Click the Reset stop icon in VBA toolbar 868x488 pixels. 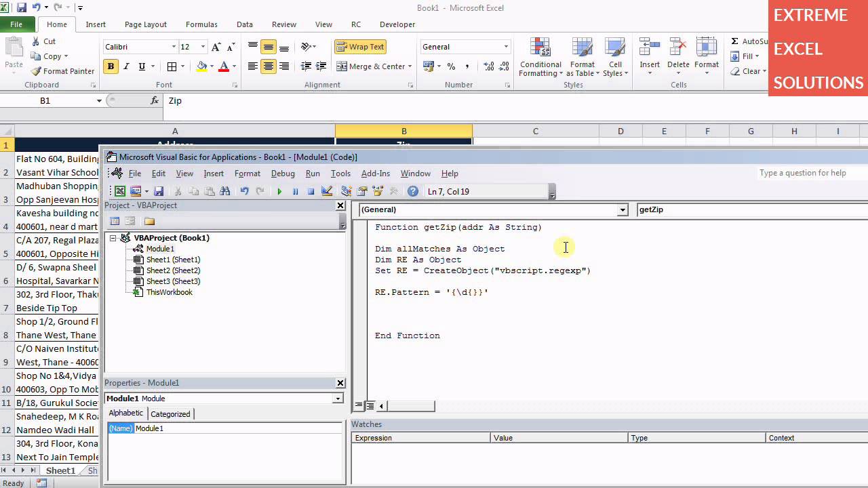311,192
